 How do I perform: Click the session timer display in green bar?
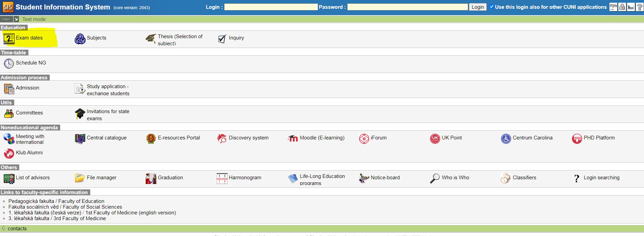coord(6,19)
